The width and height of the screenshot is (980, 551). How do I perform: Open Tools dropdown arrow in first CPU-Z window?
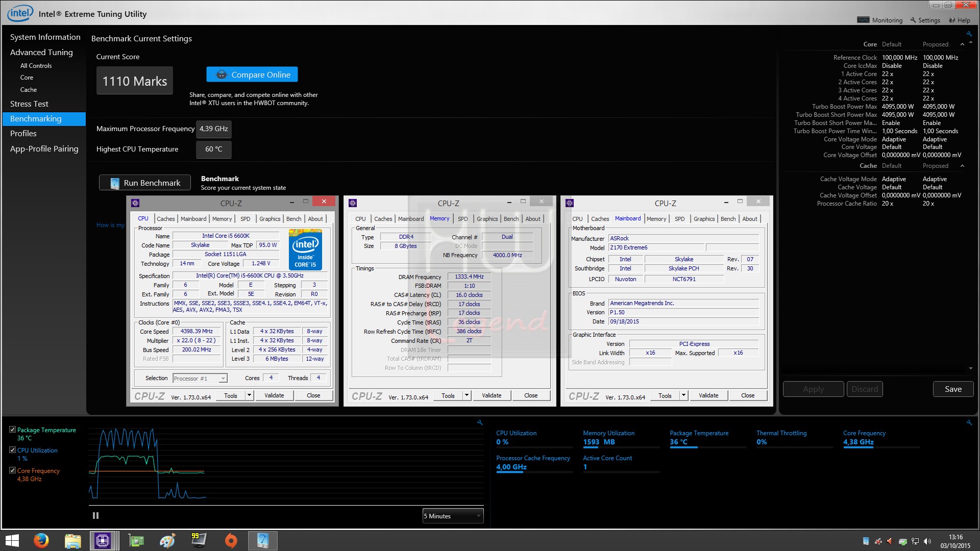pos(249,395)
